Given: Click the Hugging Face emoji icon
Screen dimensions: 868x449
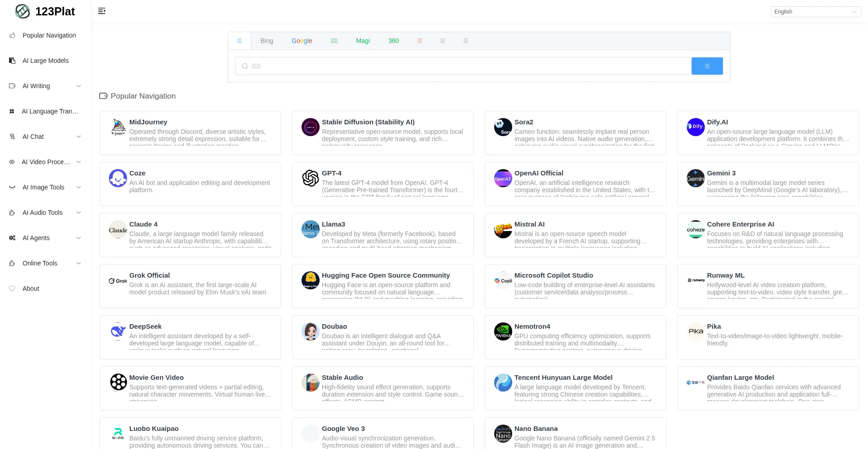Looking at the screenshot, I should point(311,280).
